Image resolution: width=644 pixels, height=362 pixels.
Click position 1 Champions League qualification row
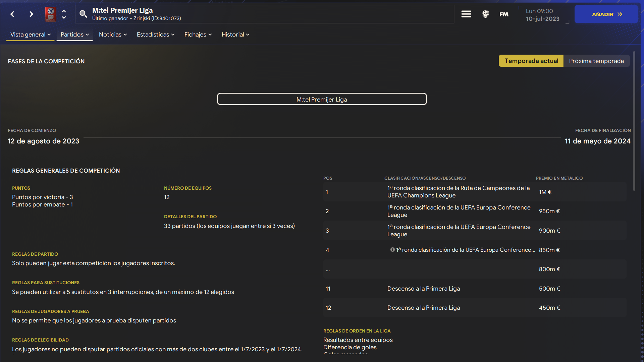pos(475,192)
